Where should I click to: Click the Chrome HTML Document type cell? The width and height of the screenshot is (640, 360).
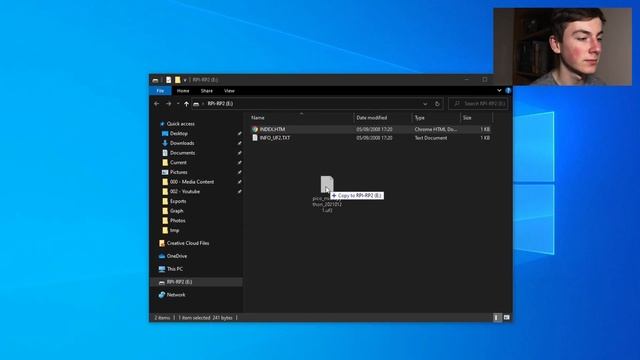point(436,129)
